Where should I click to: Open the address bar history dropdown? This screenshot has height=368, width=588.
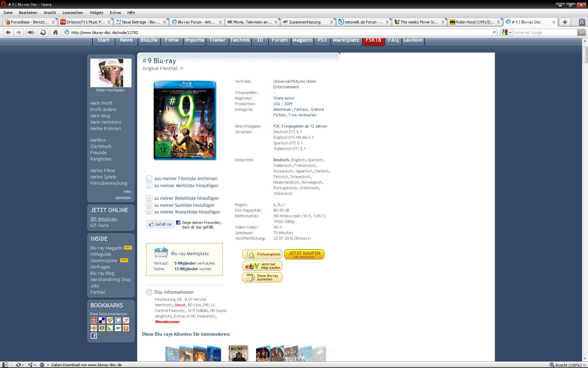click(x=494, y=32)
